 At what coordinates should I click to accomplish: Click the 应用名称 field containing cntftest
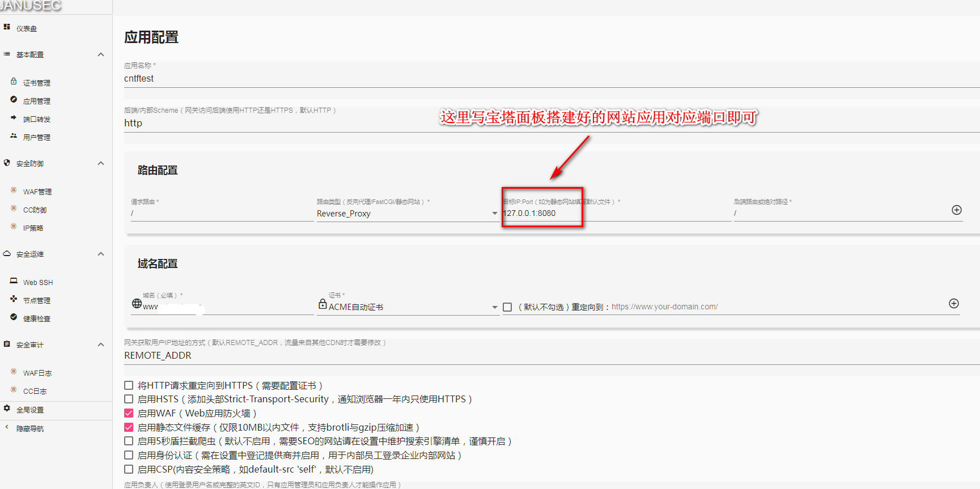click(552, 78)
